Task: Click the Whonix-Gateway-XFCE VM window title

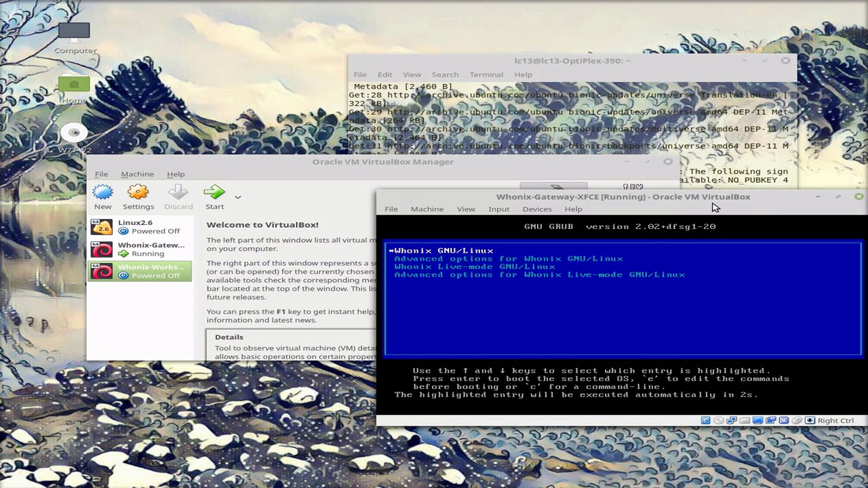Action: (x=623, y=197)
